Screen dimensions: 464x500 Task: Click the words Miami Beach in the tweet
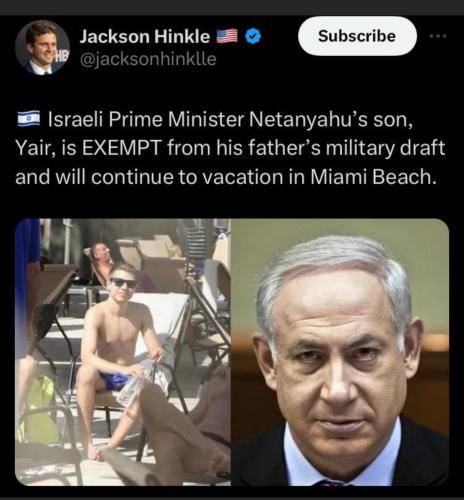pos(373,177)
